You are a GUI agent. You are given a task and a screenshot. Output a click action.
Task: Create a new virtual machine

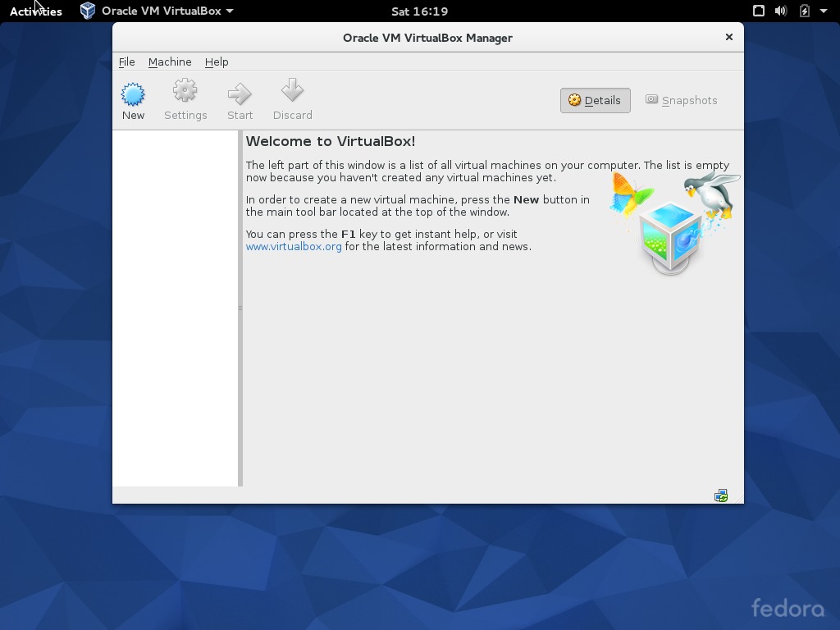coord(133,95)
